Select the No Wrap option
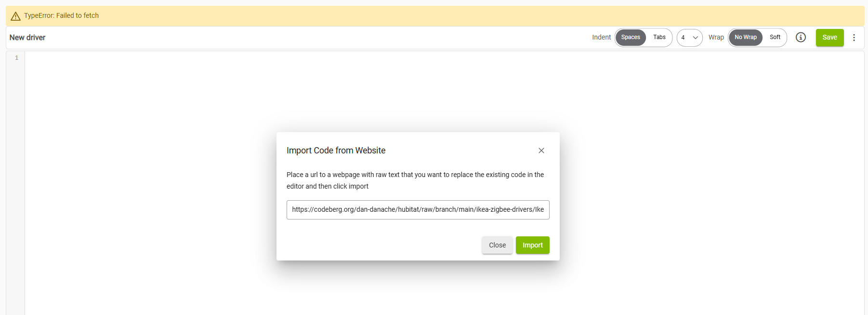 745,37
